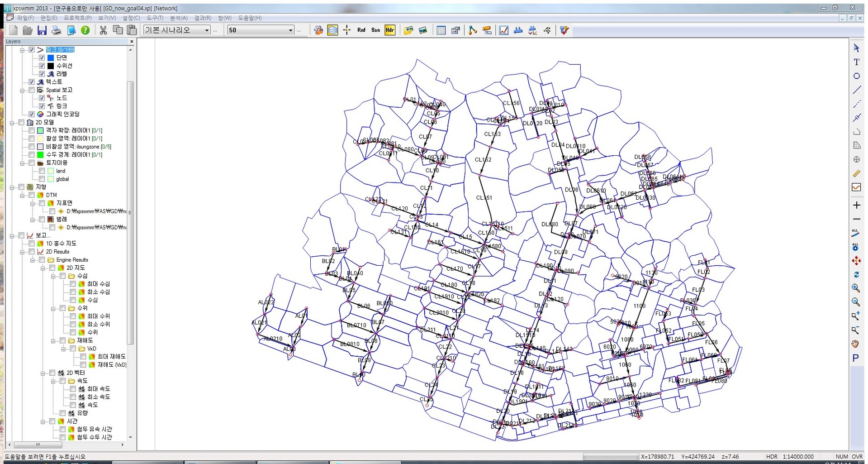Open the 분석(A) menu
Image resolution: width=868 pixels, height=464 pixels.
(x=179, y=18)
